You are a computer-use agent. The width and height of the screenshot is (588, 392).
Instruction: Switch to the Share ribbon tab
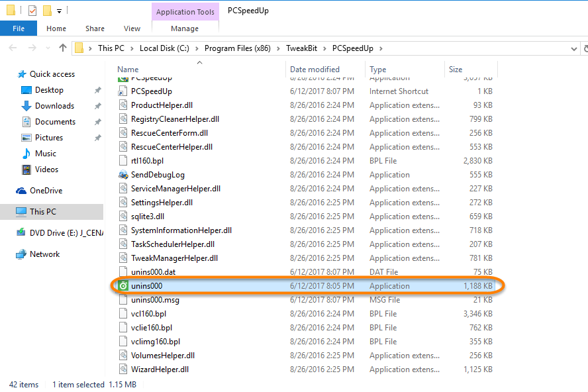point(95,28)
